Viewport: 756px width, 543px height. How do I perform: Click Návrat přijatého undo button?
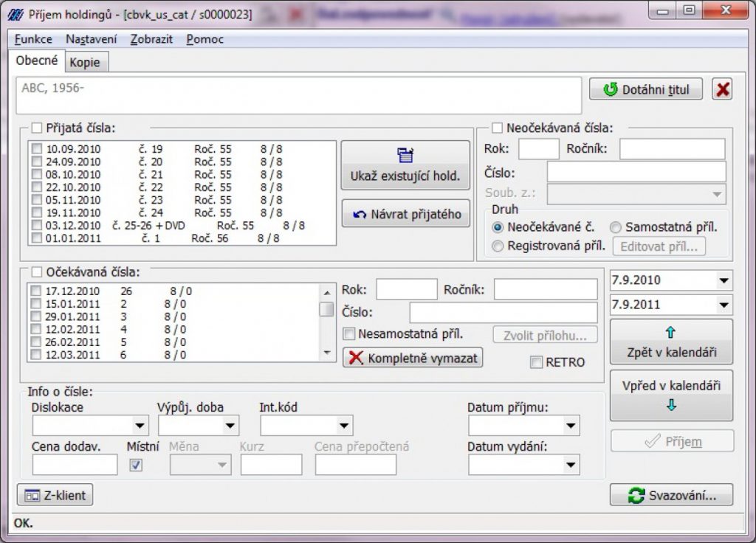(405, 214)
